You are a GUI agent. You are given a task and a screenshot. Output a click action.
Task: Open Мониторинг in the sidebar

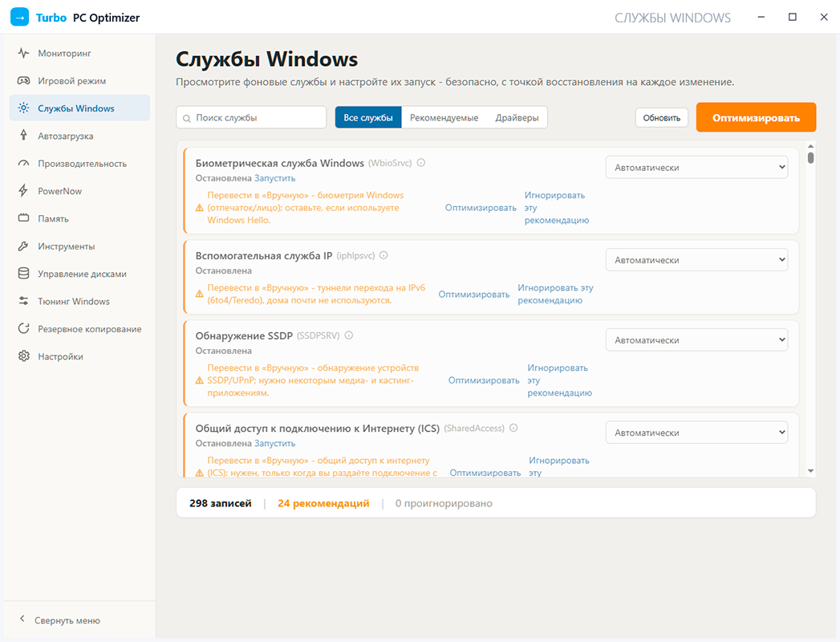(x=79, y=53)
